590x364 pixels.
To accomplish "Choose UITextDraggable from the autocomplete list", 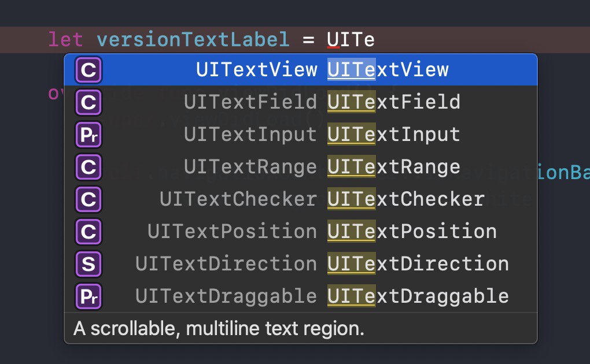I will coord(301,296).
